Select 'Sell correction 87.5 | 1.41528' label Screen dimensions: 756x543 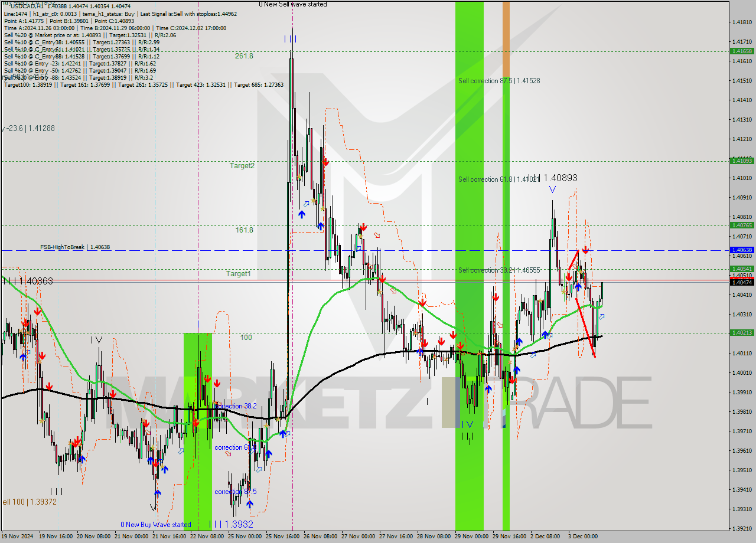(499, 81)
